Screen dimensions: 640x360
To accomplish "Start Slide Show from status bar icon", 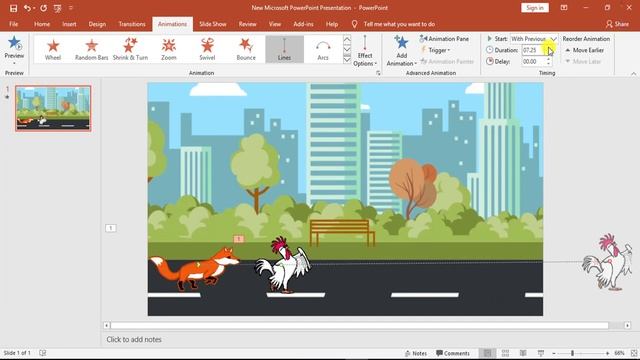I will [x=541, y=353].
